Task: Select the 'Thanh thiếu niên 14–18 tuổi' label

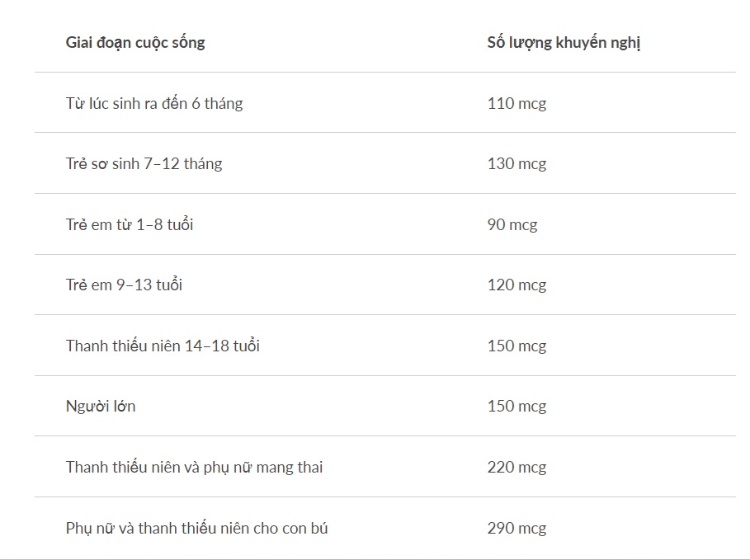Action: [x=163, y=346]
